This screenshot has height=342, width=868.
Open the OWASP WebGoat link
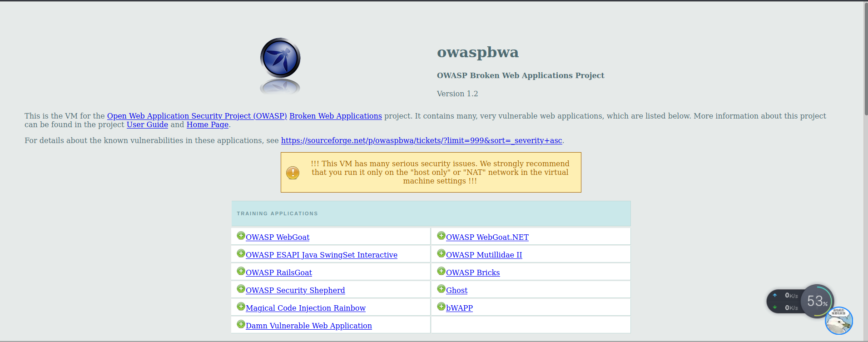coord(278,237)
